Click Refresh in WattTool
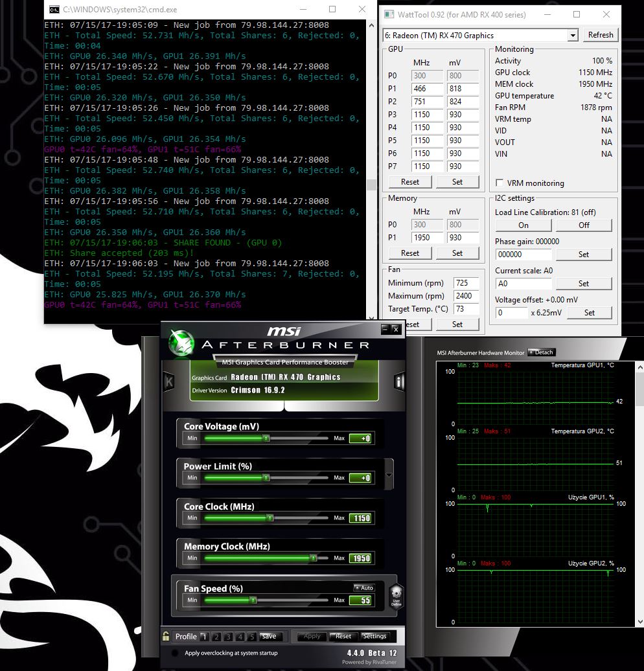The width and height of the screenshot is (644, 671). click(601, 35)
